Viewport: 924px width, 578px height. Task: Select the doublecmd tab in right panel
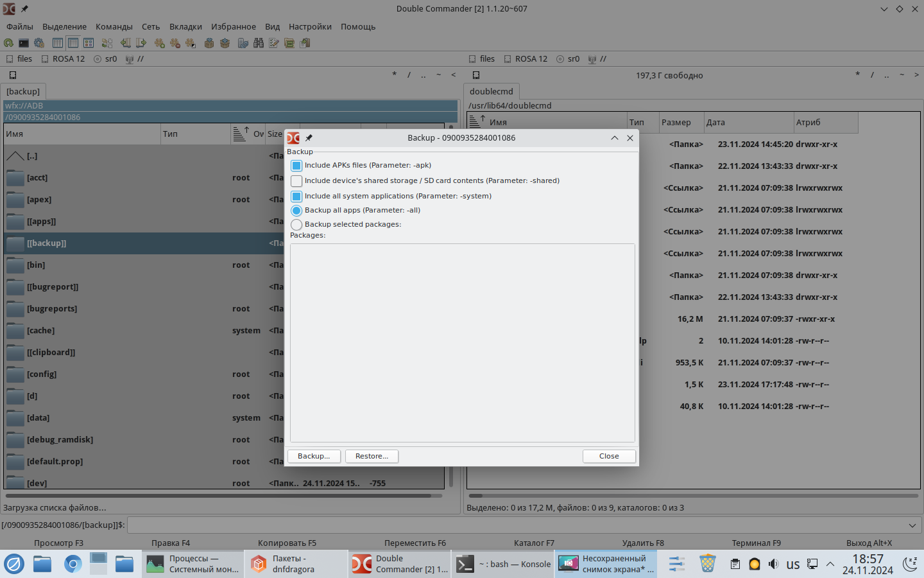click(492, 91)
